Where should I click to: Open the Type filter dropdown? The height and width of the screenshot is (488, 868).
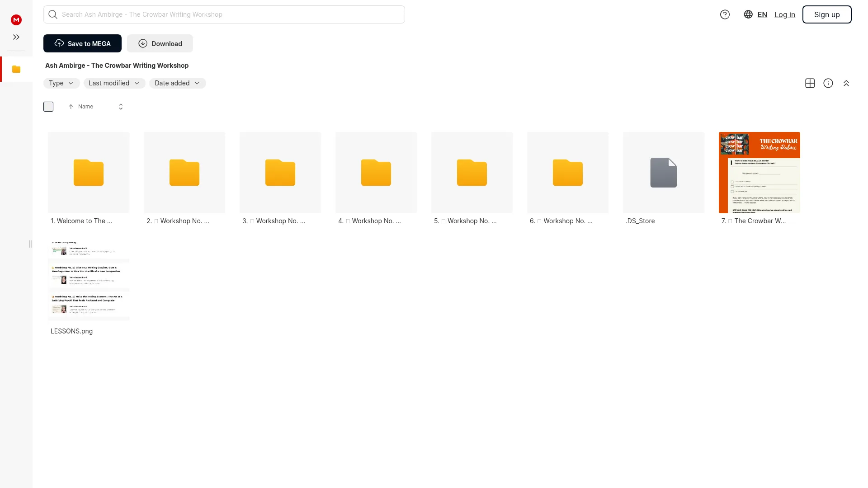click(61, 83)
